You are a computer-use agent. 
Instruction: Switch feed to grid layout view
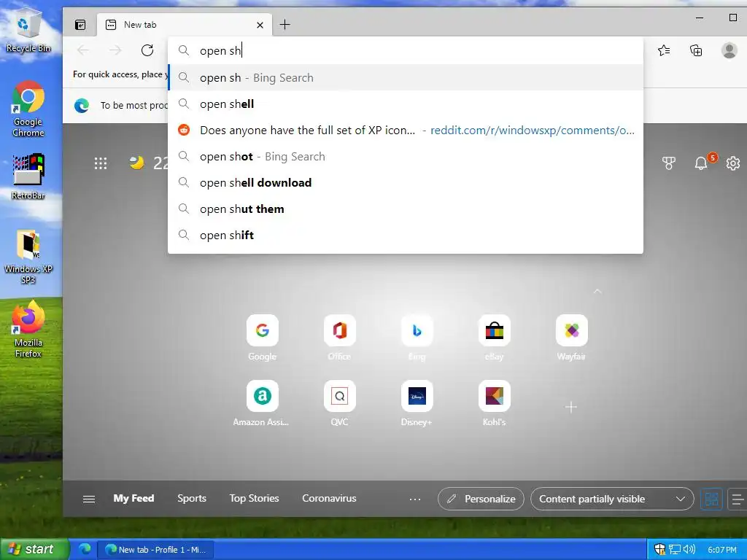(711, 499)
